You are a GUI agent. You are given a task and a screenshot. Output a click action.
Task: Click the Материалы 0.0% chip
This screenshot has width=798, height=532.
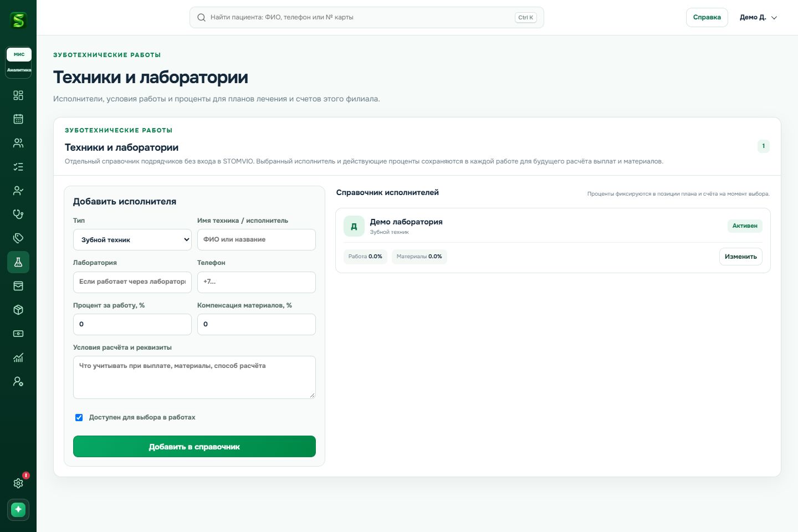[420, 257]
